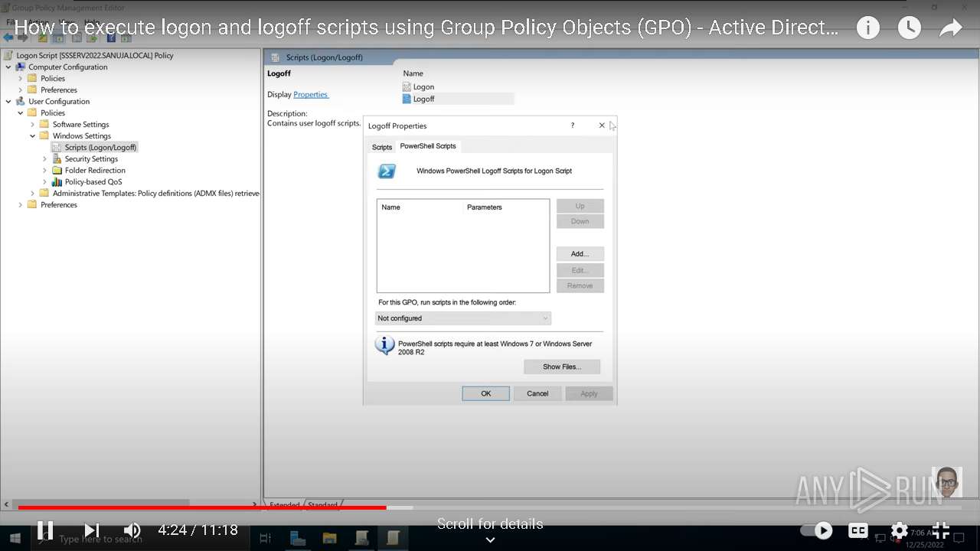Open File Explorer on the taskbar
Image resolution: width=980 pixels, height=551 pixels.
tap(329, 538)
